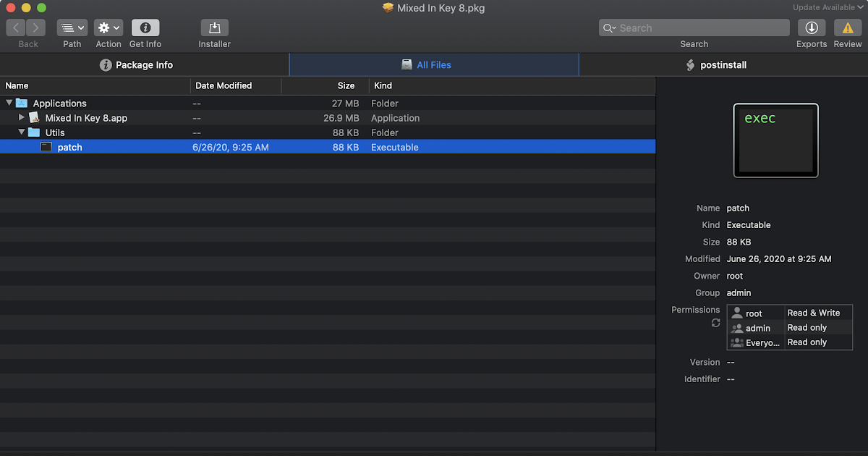Click the Kind value Executable in inspector
This screenshot has height=456, width=868.
pos(749,225)
